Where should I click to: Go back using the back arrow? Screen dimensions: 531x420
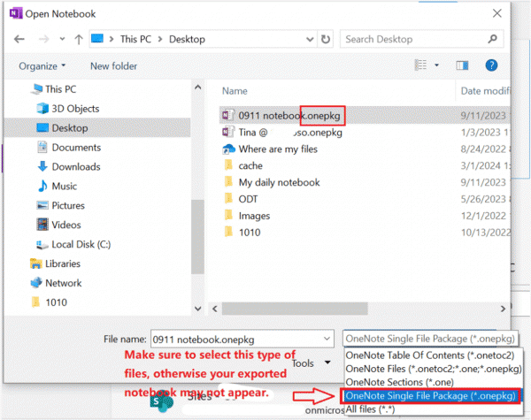point(19,39)
